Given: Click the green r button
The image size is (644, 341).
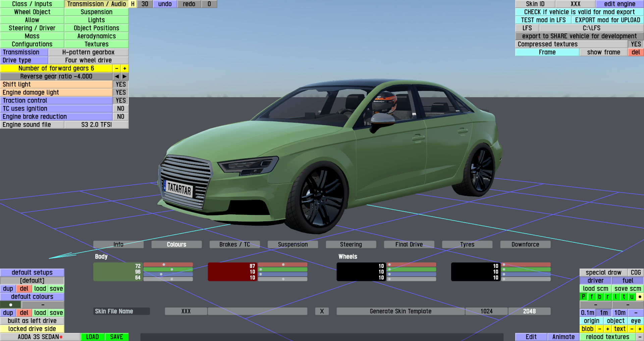Looking at the screenshot, I should (608, 297).
